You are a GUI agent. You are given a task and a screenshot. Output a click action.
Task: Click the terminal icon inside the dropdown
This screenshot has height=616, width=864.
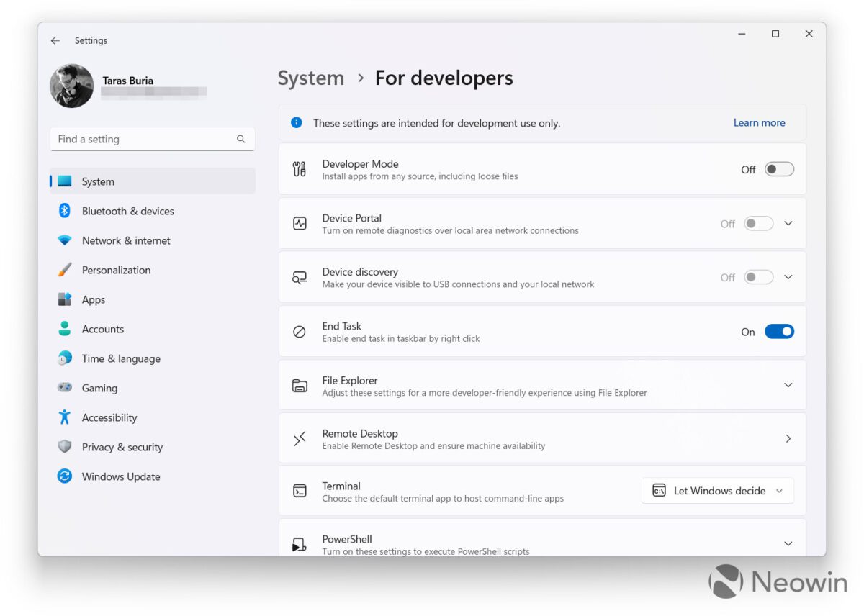click(x=659, y=491)
